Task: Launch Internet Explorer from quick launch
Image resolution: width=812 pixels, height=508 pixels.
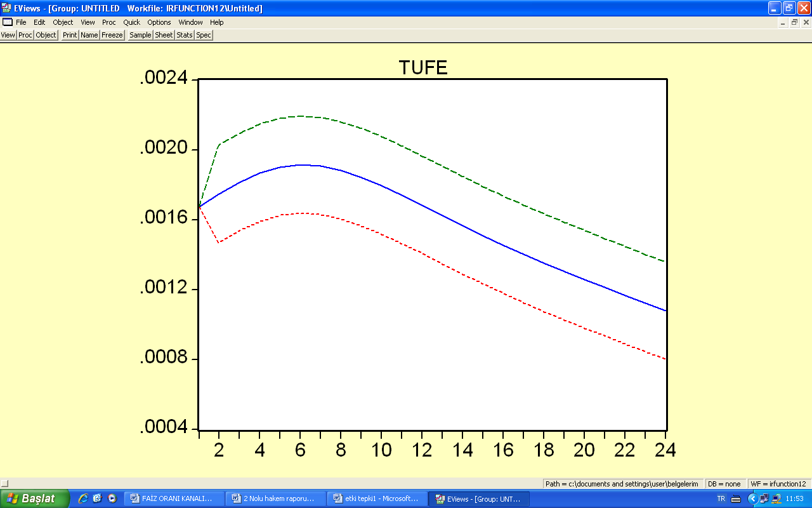Action: (82, 498)
